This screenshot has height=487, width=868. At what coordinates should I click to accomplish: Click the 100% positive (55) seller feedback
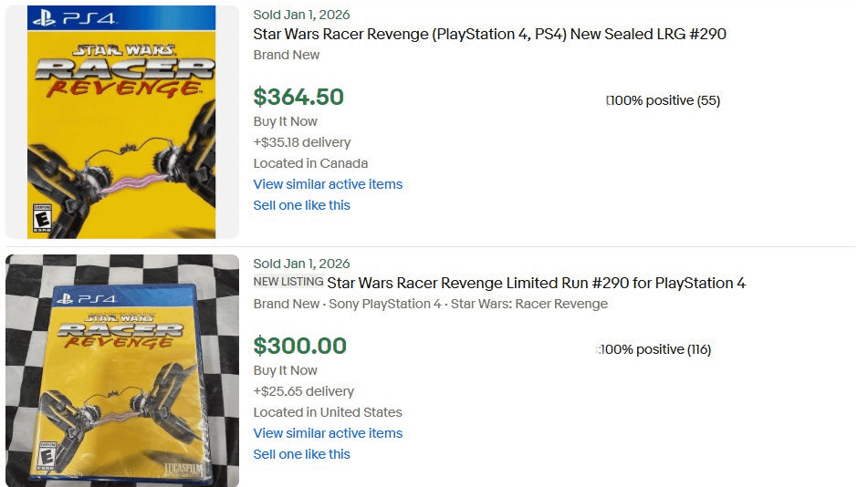click(664, 100)
